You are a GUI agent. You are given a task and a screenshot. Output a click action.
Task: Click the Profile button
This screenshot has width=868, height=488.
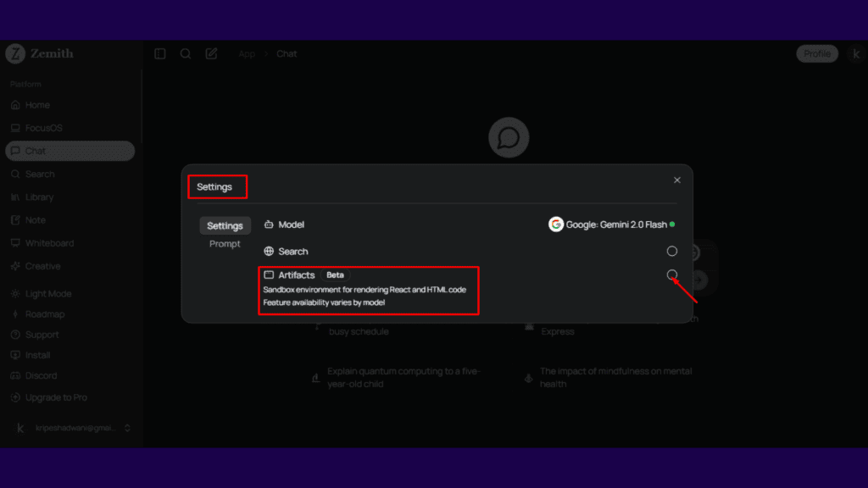pyautogui.click(x=816, y=53)
